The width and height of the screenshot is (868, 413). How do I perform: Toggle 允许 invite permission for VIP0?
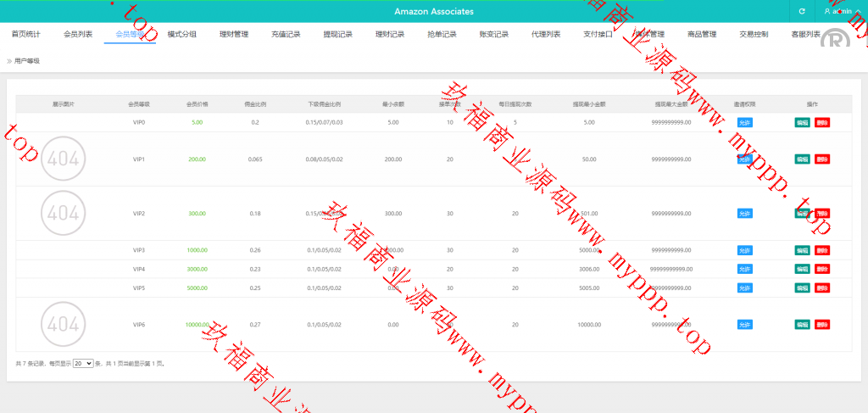[744, 122]
